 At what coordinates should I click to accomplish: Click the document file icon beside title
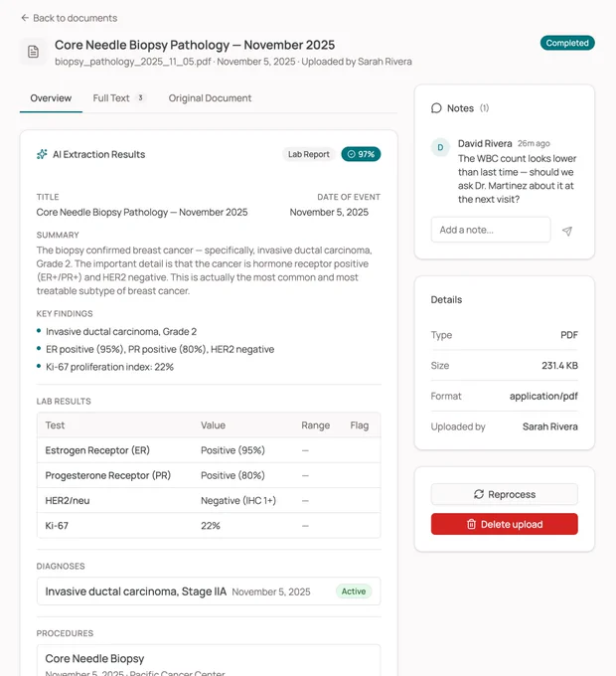33,52
